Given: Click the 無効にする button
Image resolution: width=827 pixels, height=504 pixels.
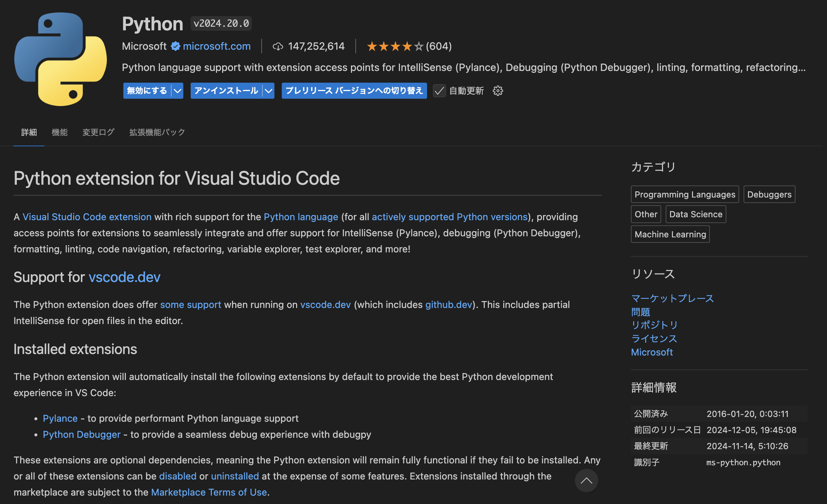Looking at the screenshot, I should click(146, 91).
